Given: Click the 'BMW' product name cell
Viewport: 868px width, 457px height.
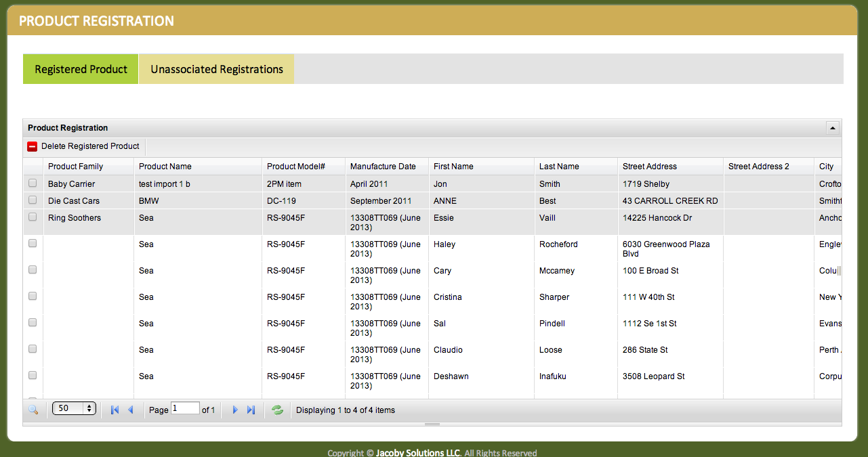Looking at the screenshot, I should click(198, 201).
